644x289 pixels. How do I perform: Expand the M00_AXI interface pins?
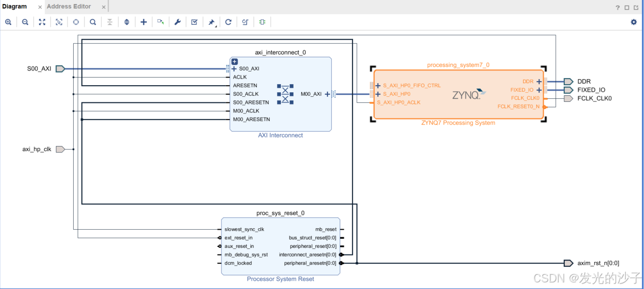click(x=327, y=94)
